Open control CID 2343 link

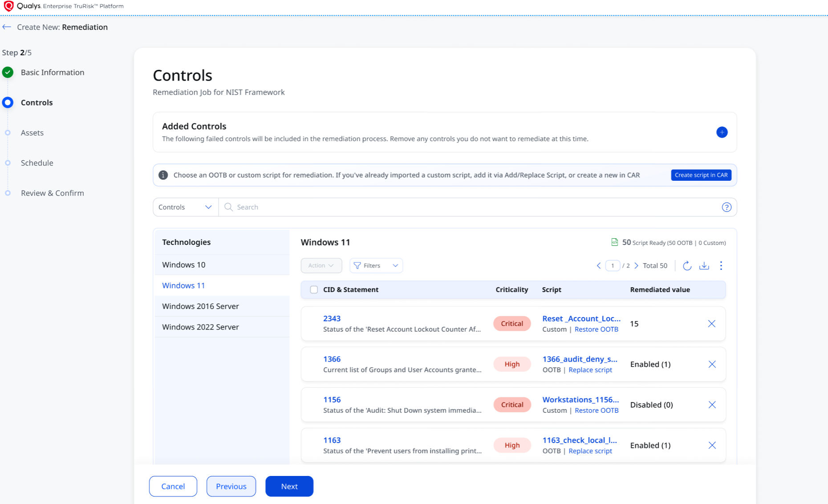coord(332,318)
